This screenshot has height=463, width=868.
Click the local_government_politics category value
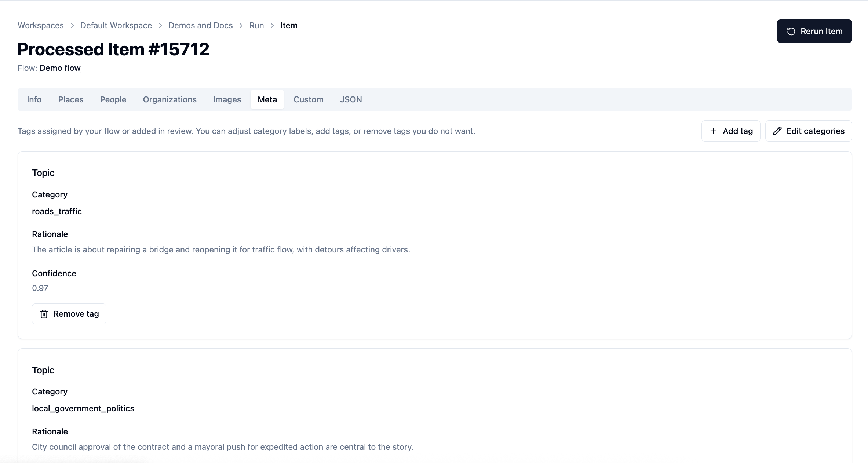click(83, 409)
